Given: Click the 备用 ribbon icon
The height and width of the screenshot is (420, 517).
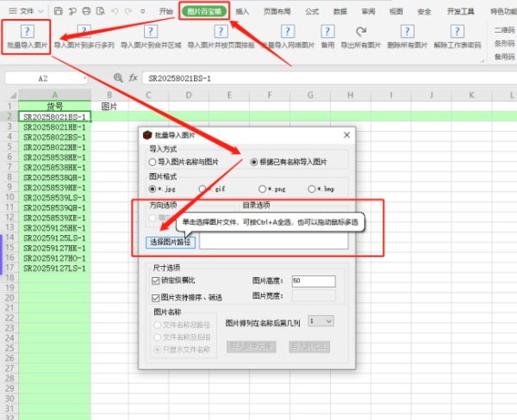Looking at the screenshot, I should coord(327,32).
